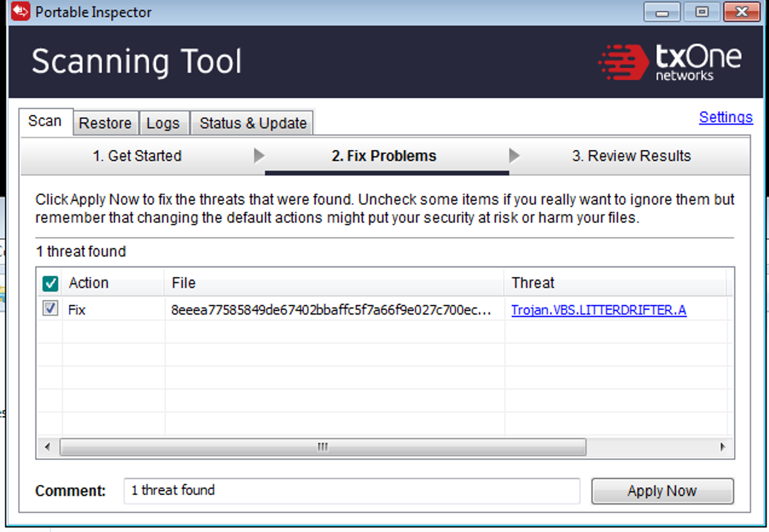This screenshot has width=769, height=532.
Task: Click the horizontal scrollbar thumb
Action: click(322, 447)
